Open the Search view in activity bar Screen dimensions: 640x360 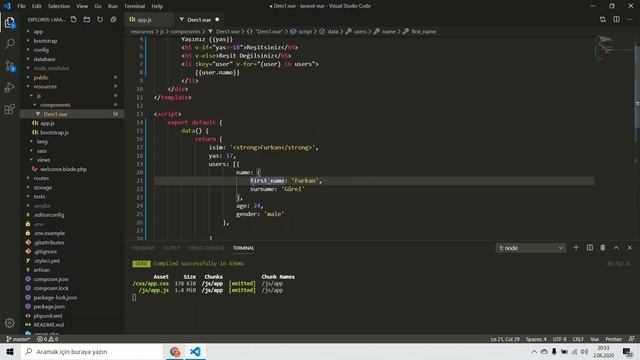tap(10, 43)
